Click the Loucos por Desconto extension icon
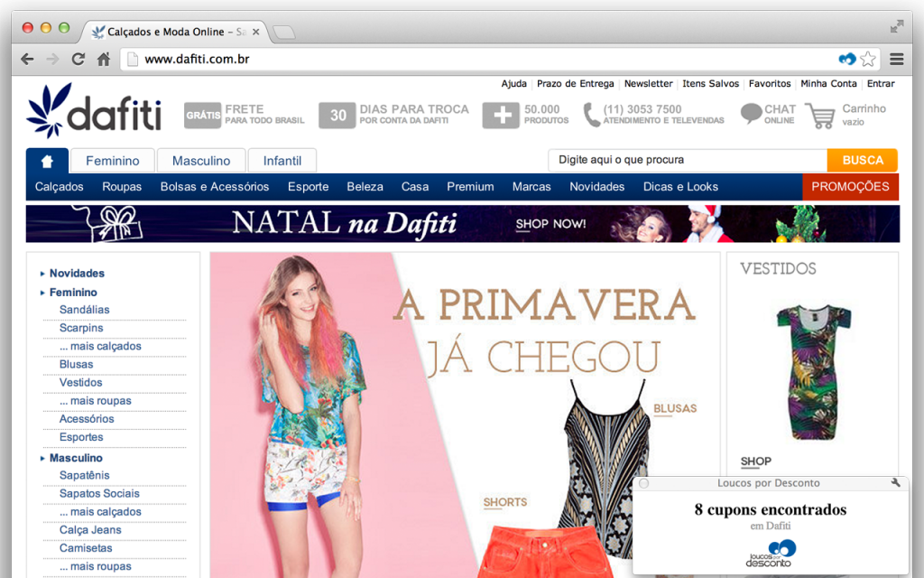Screen dimensions: 924x578 pyautogui.click(x=846, y=60)
